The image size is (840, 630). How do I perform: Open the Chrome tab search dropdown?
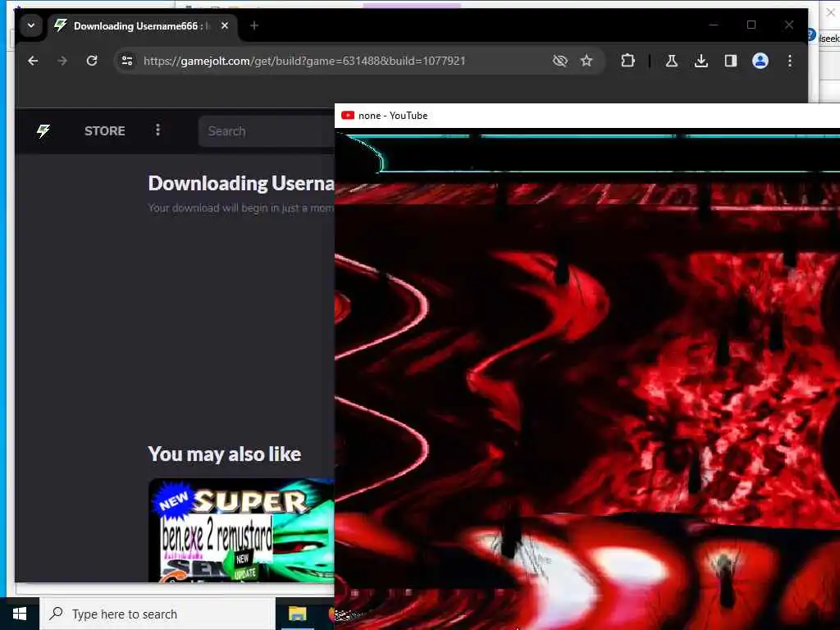pyautogui.click(x=31, y=25)
